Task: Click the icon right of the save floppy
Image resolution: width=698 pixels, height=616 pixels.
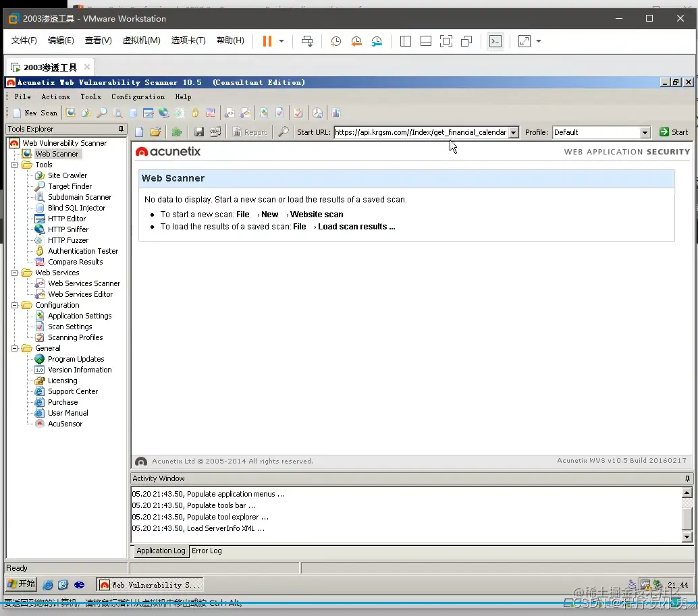Action: click(215, 132)
